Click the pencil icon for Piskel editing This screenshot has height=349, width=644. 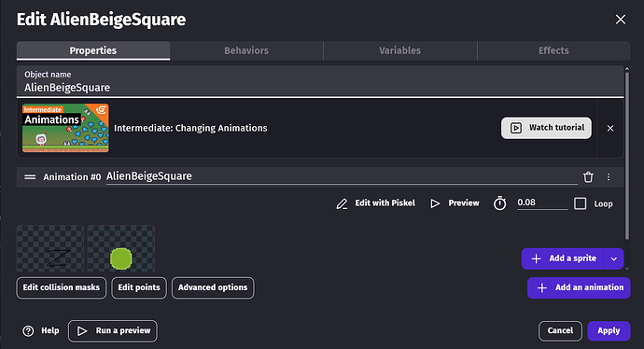tap(342, 203)
